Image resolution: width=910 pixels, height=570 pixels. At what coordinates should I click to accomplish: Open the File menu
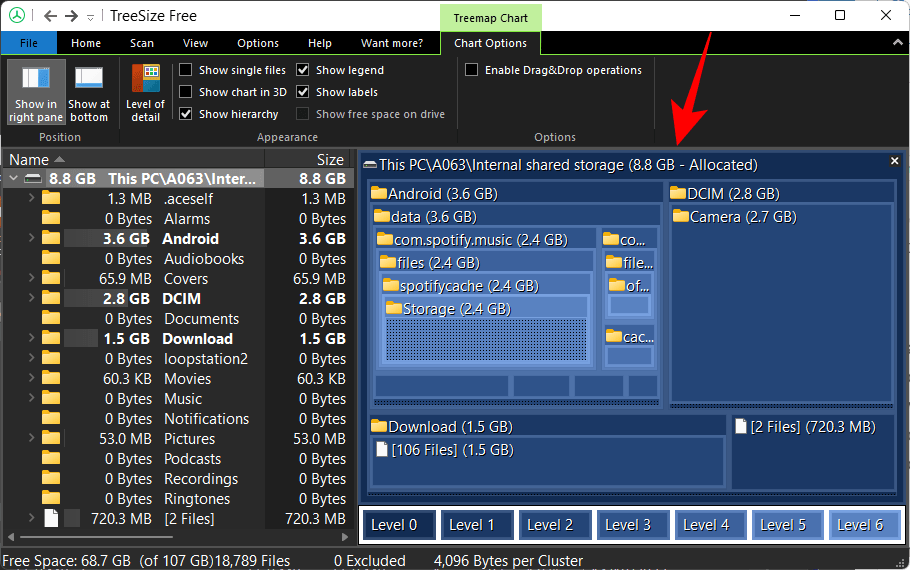(x=28, y=43)
